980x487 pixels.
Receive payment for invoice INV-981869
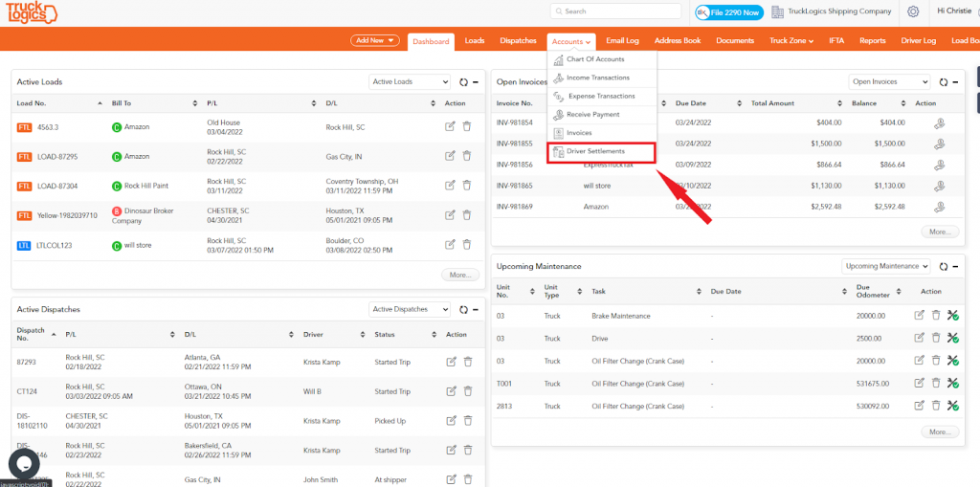tap(938, 207)
